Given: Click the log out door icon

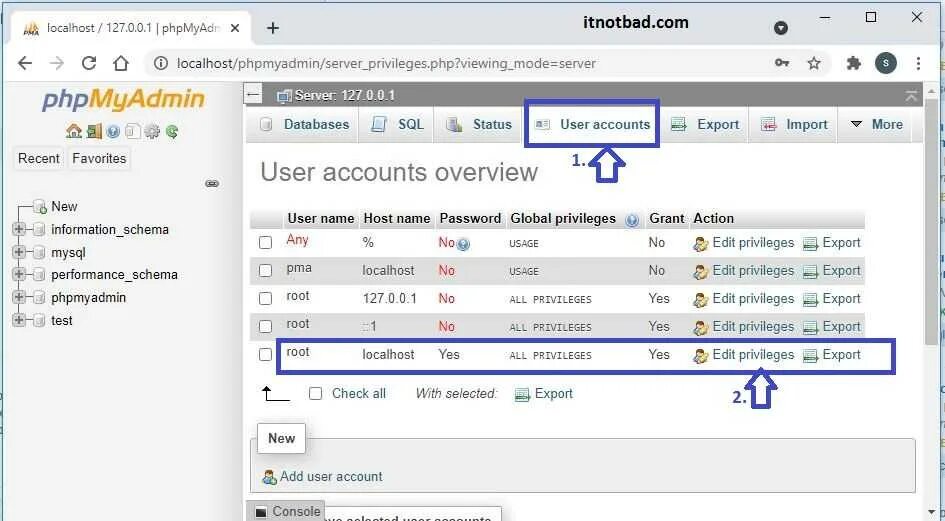Looking at the screenshot, I should click(x=94, y=131).
